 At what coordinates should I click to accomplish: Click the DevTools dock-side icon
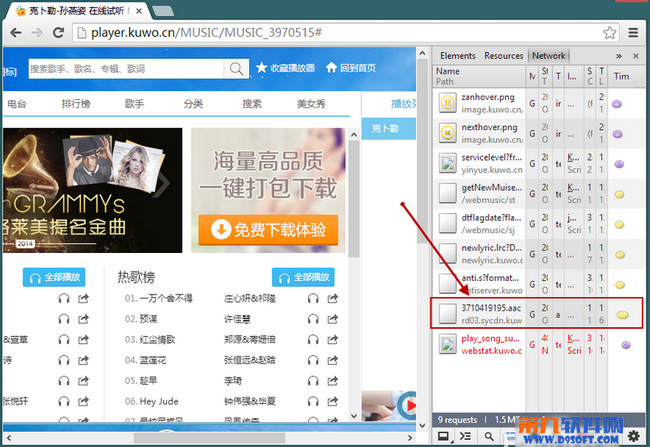coord(444,437)
